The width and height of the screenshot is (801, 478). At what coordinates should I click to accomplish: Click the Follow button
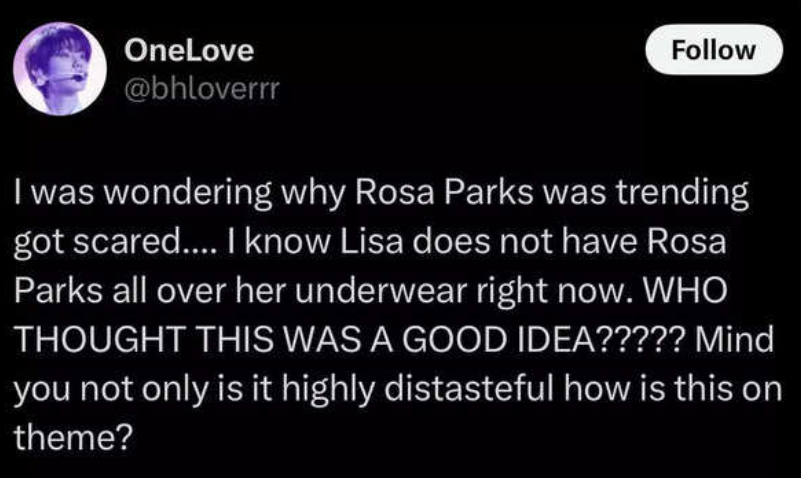(713, 49)
